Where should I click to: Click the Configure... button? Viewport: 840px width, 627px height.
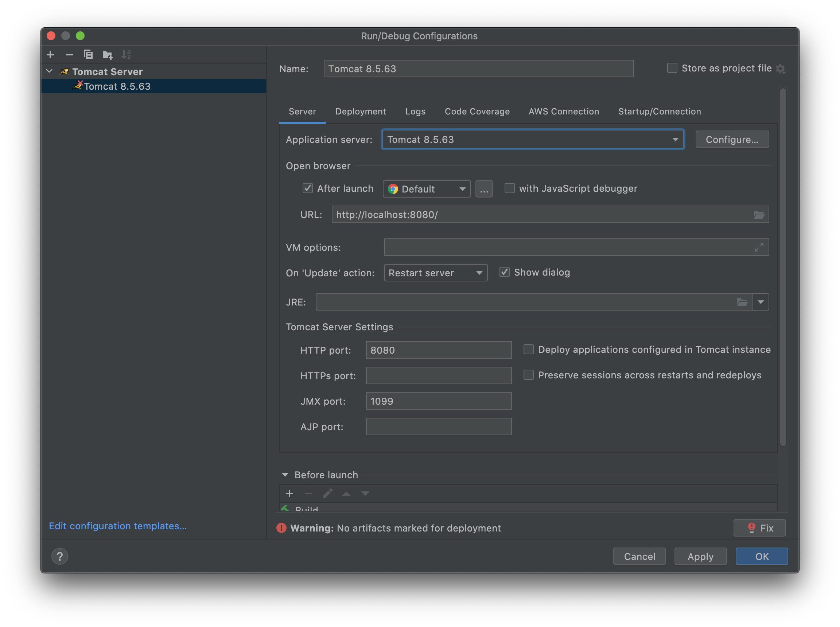731,140
